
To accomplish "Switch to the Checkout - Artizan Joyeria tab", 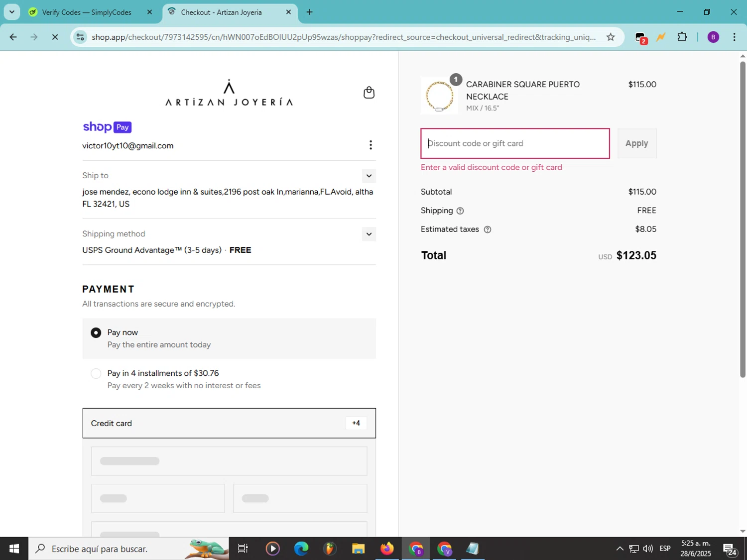I will click(230, 12).
